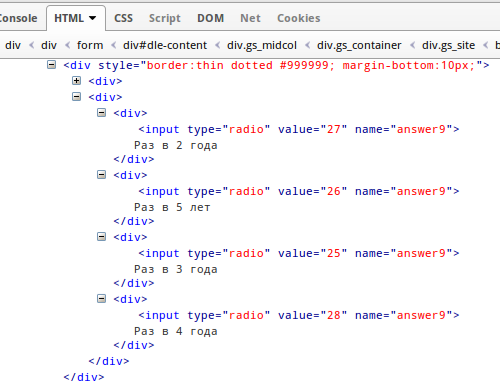500x387 pixels.
Task: Click the text "Раз в 5 лет"
Action: coord(172,207)
